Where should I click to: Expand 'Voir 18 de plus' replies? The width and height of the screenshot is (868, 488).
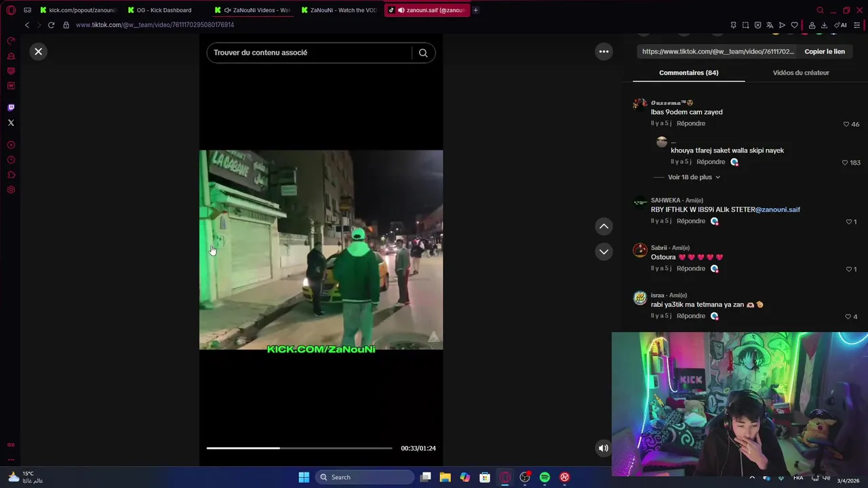[x=694, y=177]
